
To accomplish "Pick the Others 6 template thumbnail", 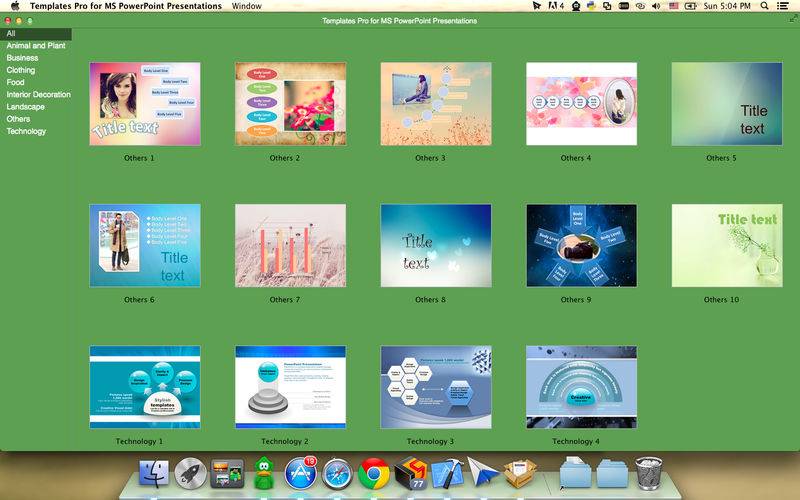I will (x=145, y=245).
